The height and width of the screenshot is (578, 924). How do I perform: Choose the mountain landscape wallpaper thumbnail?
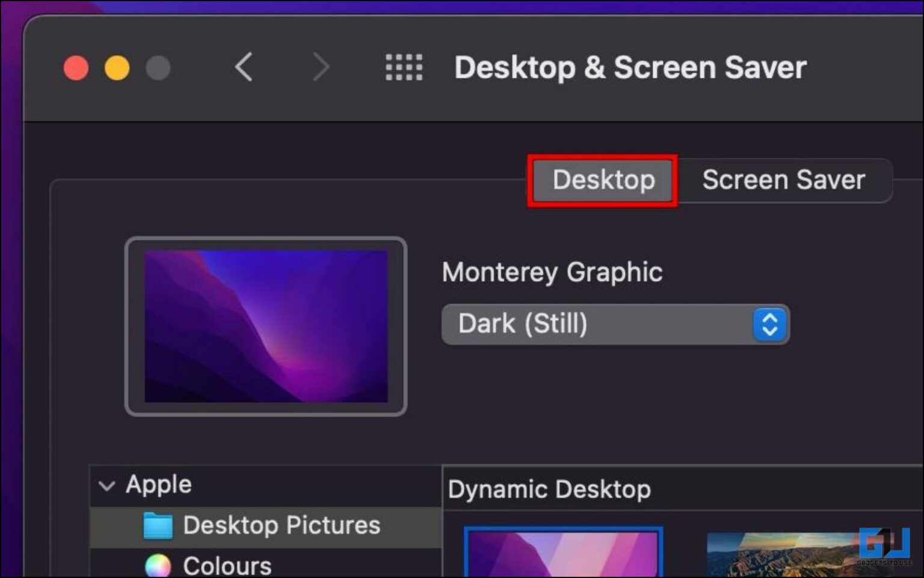[x=809, y=555]
